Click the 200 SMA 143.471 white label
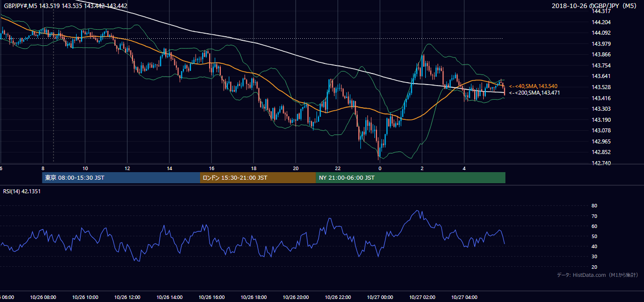This screenshot has width=644, height=302. coord(534,93)
